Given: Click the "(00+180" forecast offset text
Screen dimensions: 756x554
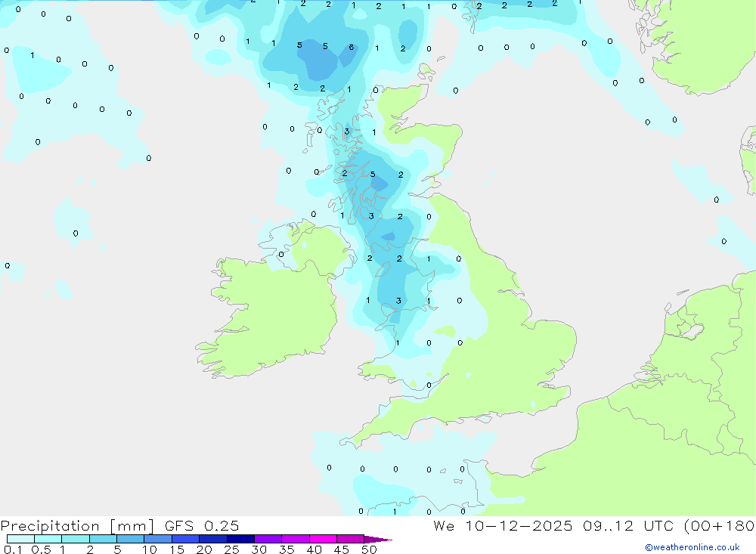Looking at the screenshot, I should (719, 526).
